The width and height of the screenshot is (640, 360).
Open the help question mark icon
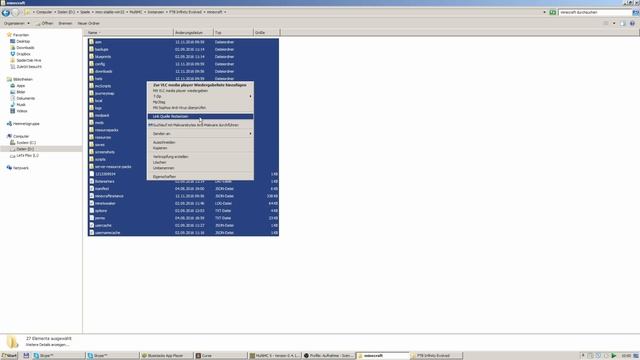click(x=632, y=23)
